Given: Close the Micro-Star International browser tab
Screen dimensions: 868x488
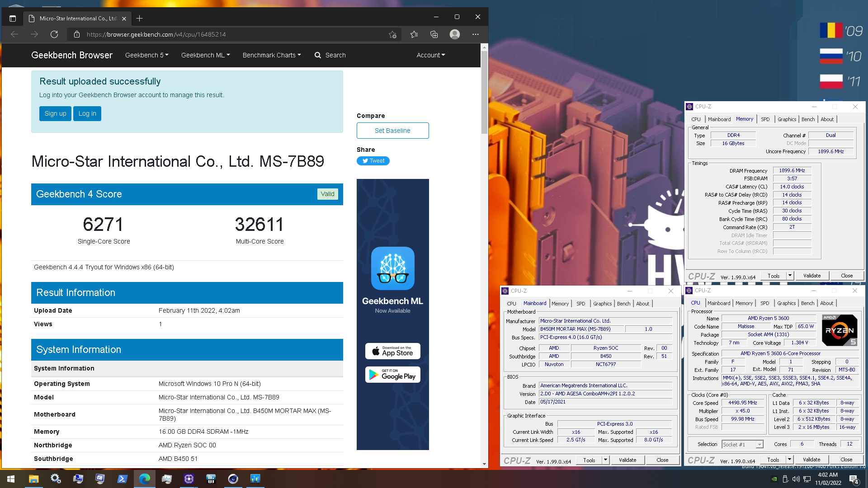Looking at the screenshot, I should pos(124,19).
